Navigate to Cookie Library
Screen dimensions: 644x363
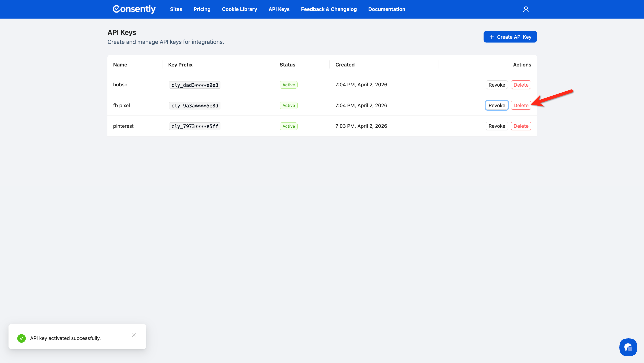click(239, 9)
